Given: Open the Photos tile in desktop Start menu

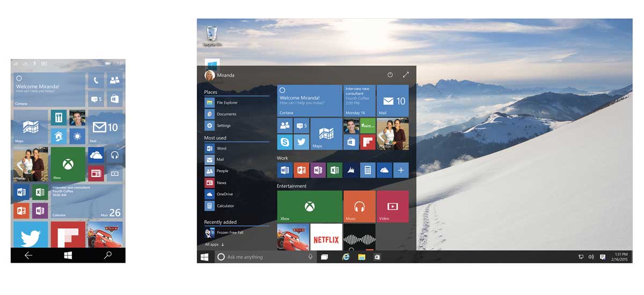Looking at the screenshot, I should [x=392, y=134].
